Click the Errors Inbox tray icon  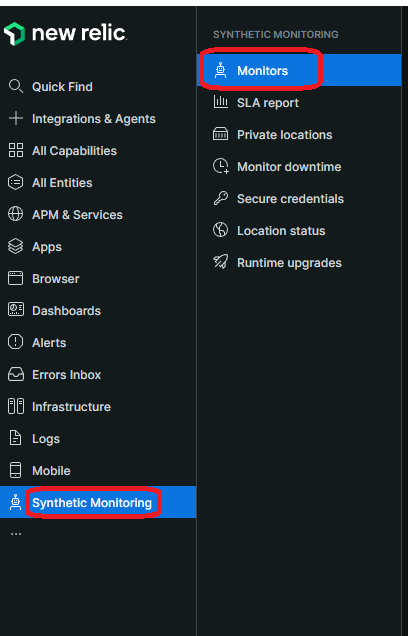tap(16, 374)
